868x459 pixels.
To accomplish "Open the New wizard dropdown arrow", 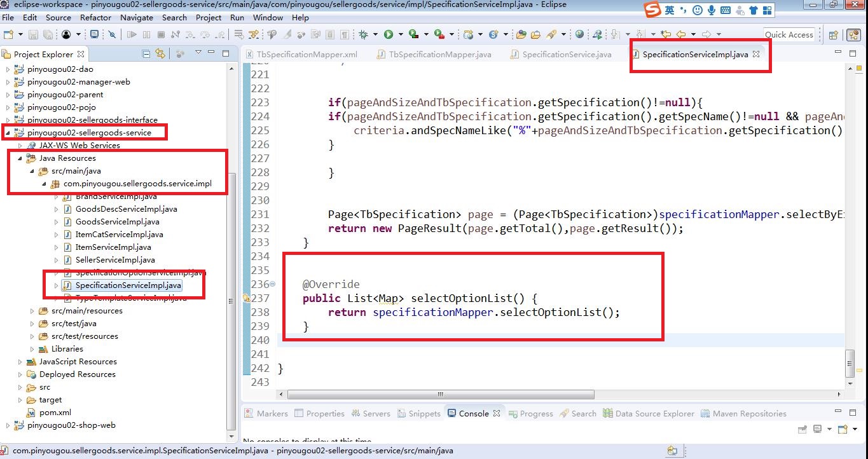I will tap(20, 34).
